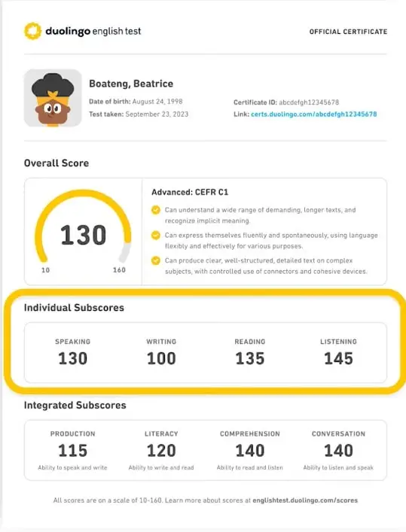Click the second yellow checkmark icon
The image size is (406, 532).
(156, 235)
